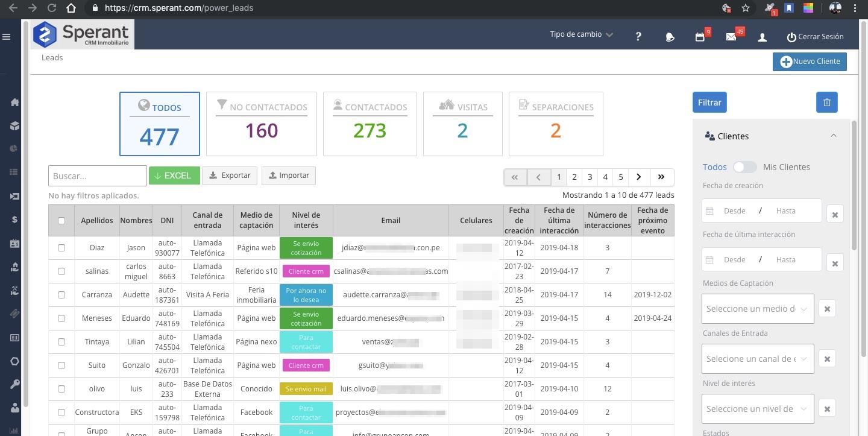
Task: Click the Buscar search field
Action: coord(98,175)
